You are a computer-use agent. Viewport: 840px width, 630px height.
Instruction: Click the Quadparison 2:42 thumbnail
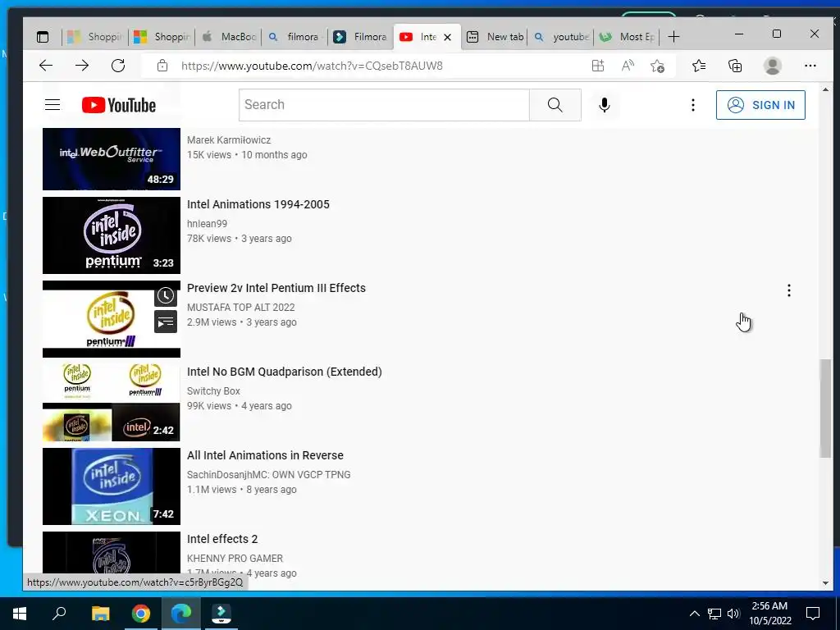pos(112,402)
